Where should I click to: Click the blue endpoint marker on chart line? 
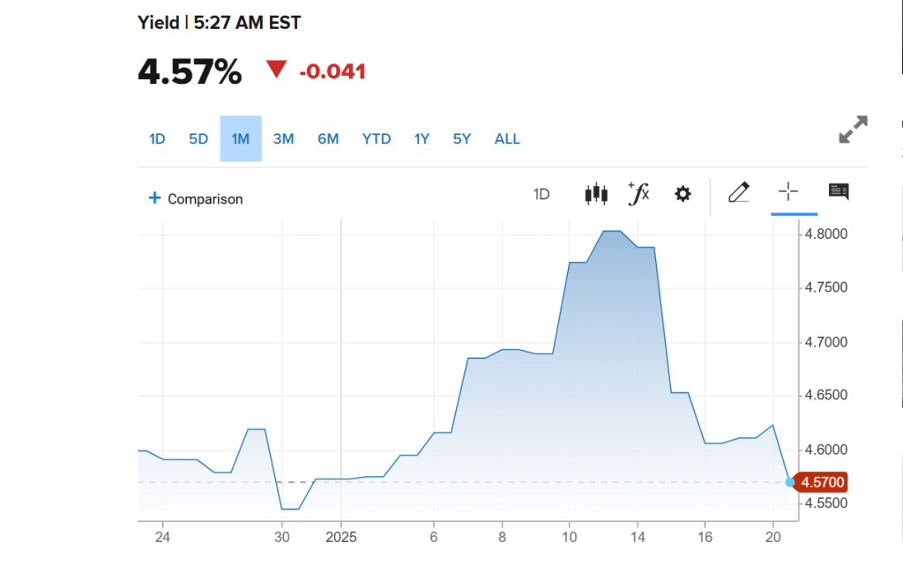[x=790, y=482]
